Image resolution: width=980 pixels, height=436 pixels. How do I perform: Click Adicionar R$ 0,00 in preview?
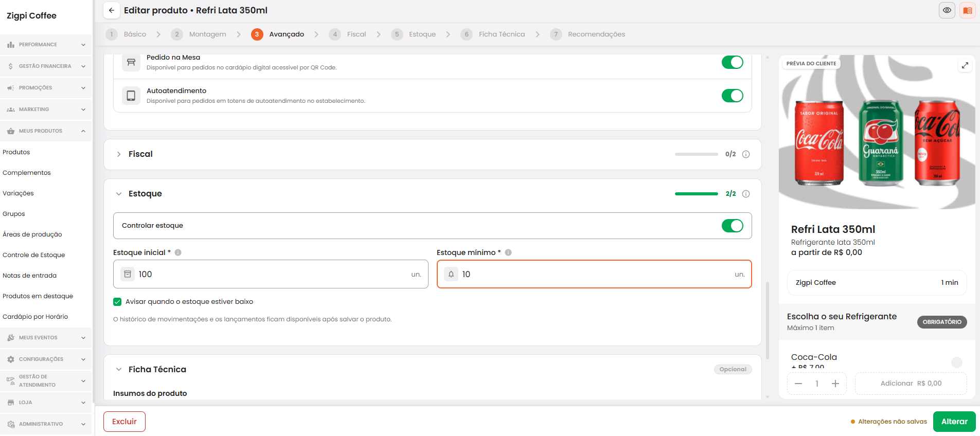point(911,384)
